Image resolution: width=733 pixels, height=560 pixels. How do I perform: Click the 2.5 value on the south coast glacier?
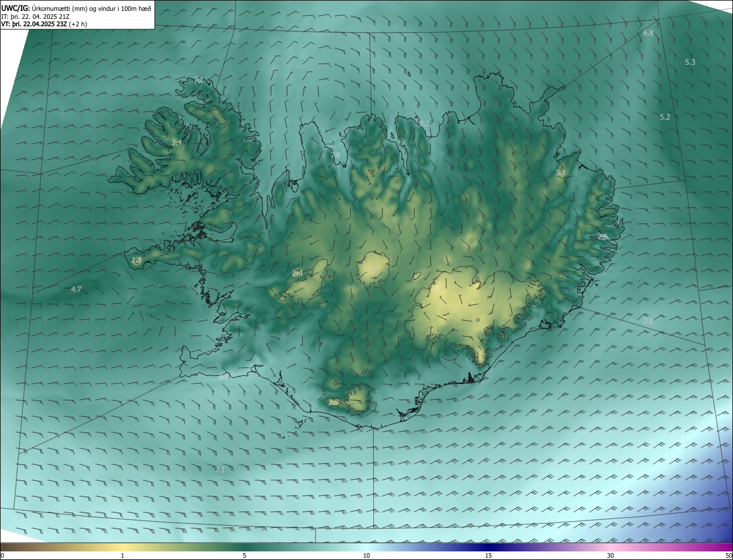[333, 403]
